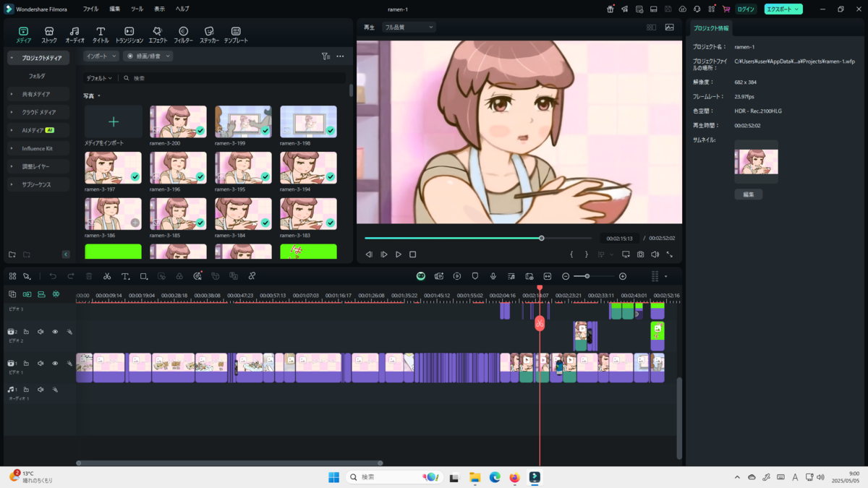The width and height of the screenshot is (868, 488).
Task: Click the gift icon in title bar
Action: pos(610,9)
